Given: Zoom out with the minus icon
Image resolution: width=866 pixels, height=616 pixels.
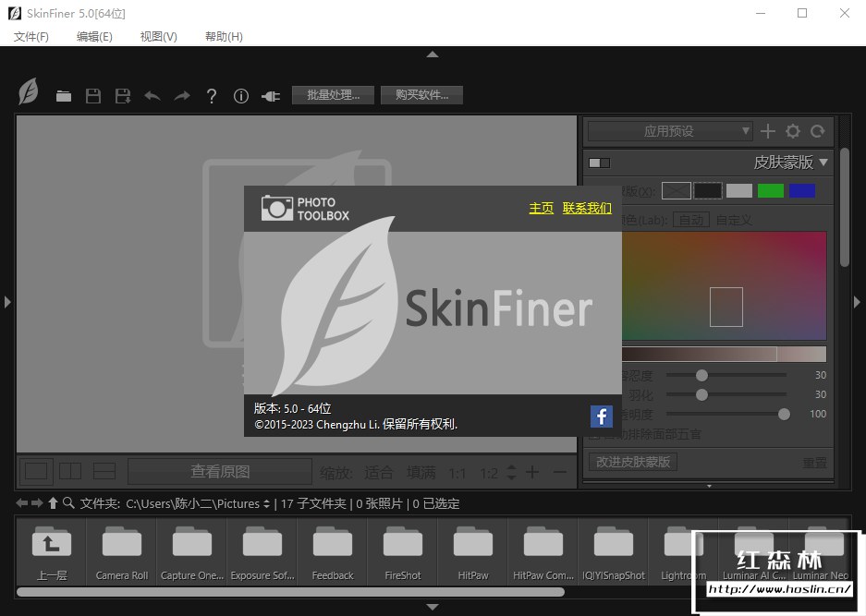Looking at the screenshot, I should (560, 472).
